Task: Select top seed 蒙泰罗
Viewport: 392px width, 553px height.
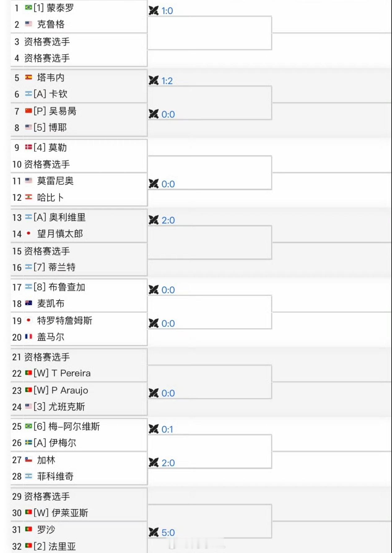Action: [60, 8]
